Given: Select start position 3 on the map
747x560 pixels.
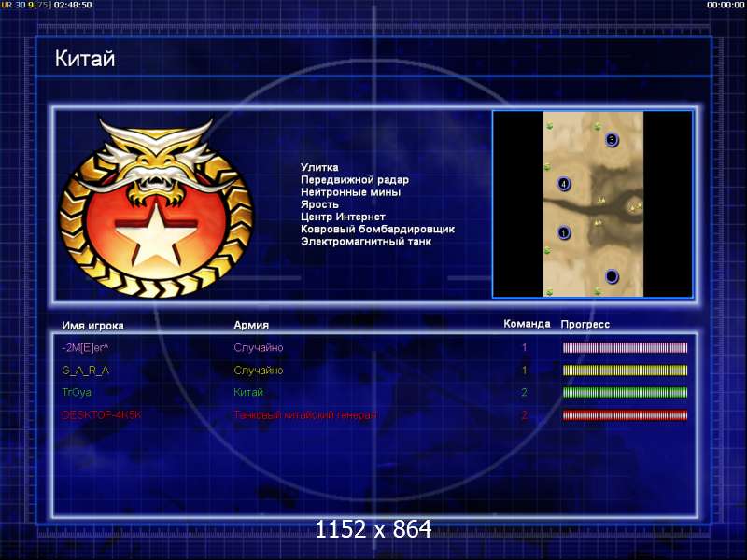Looking at the screenshot, I should point(612,140).
